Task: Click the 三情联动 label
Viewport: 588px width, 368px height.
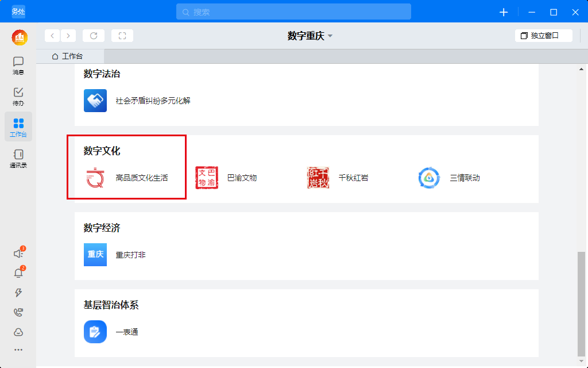Action: (465, 178)
